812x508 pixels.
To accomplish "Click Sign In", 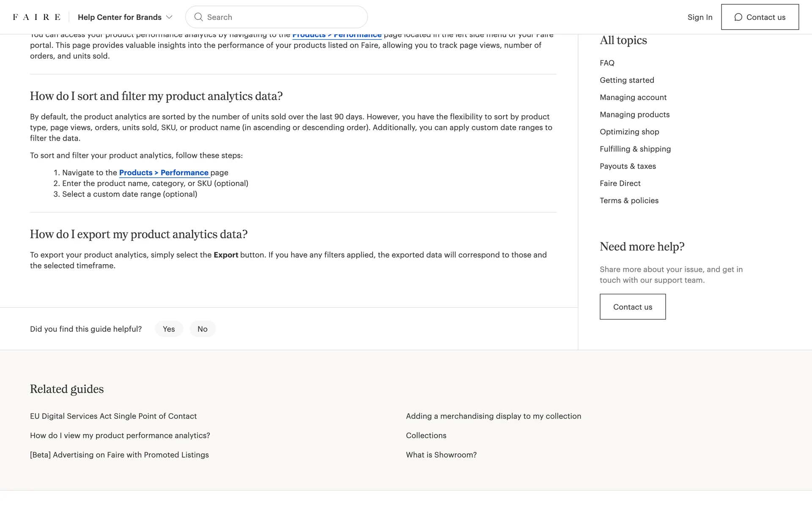I will click(700, 17).
